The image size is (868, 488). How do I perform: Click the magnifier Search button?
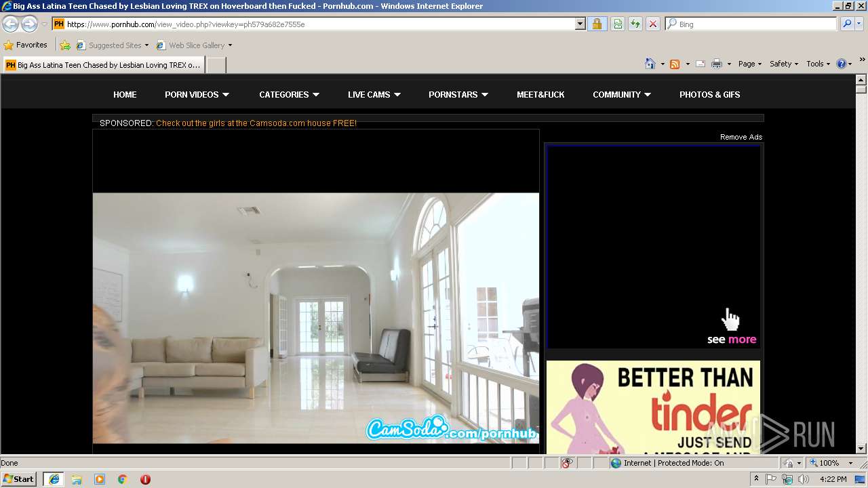[846, 24]
